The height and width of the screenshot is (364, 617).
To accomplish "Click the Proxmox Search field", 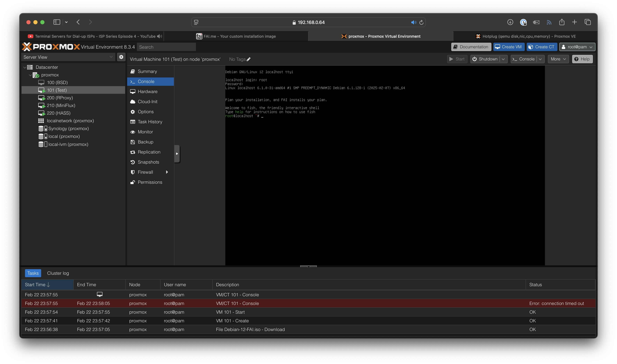I will [166, 47].
